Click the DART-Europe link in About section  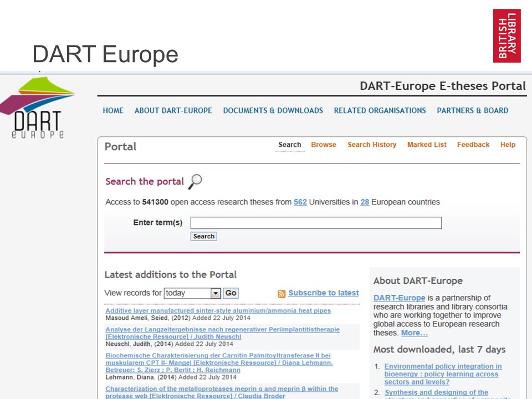(x=399, y=298)
